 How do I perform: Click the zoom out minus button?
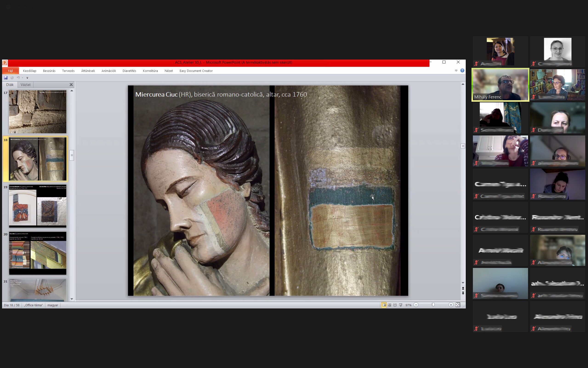(x=416, y=305)
